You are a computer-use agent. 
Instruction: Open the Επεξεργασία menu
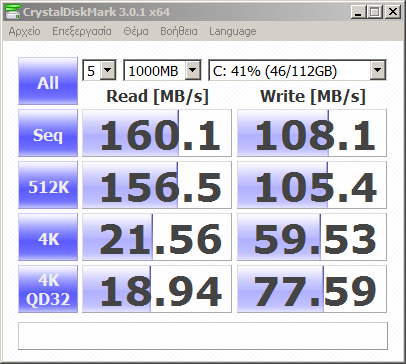82,31
